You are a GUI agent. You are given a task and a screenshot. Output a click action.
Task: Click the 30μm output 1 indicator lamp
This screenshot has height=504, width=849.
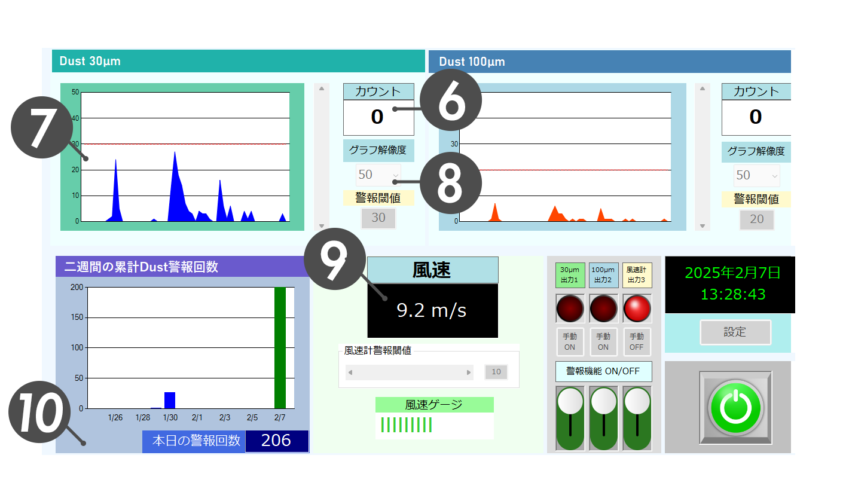tap(570, 308)
